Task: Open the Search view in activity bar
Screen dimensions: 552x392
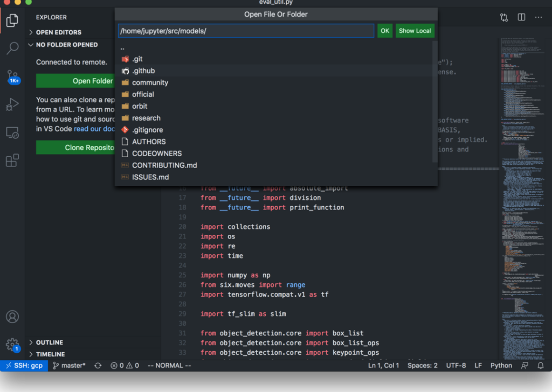Action: [x=12, y=48]
